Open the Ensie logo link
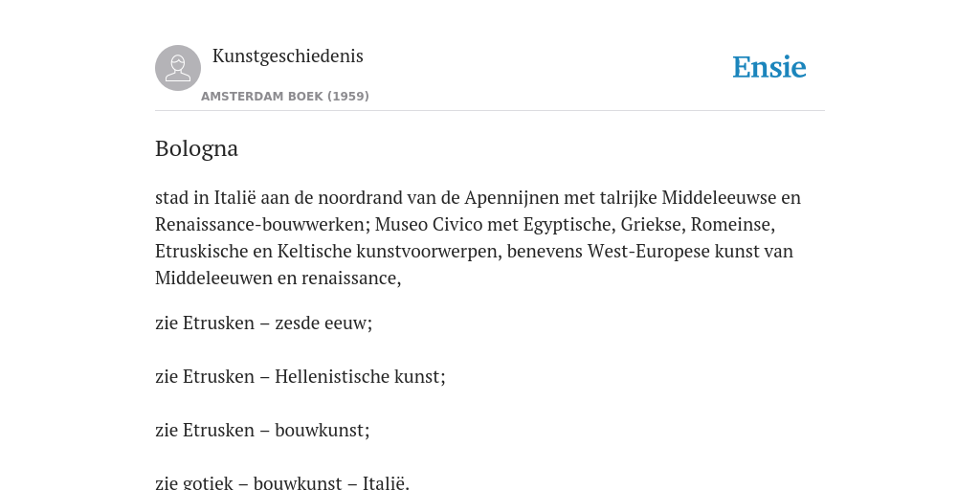 tap(769, 67)
